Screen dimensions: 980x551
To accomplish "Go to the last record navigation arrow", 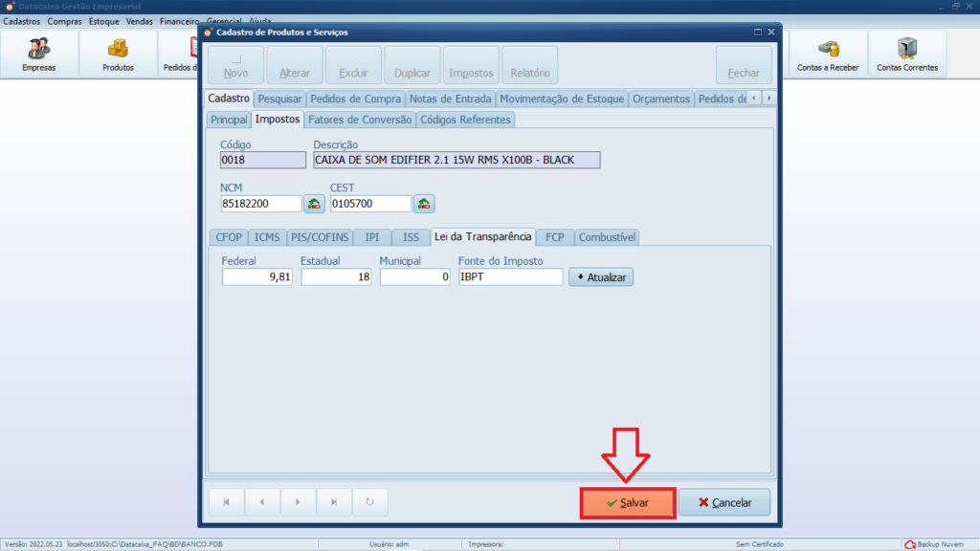I will [x=334, y=502].
